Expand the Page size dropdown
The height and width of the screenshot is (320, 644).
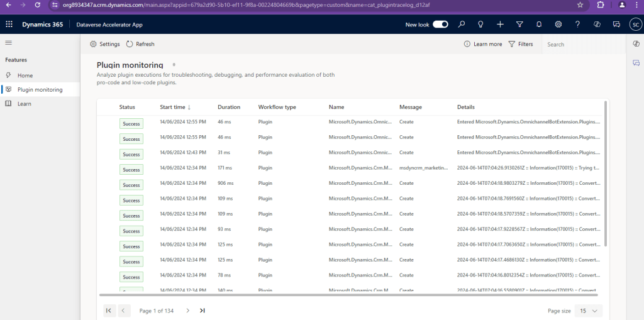pyautogui.click(x=588, y=311)
